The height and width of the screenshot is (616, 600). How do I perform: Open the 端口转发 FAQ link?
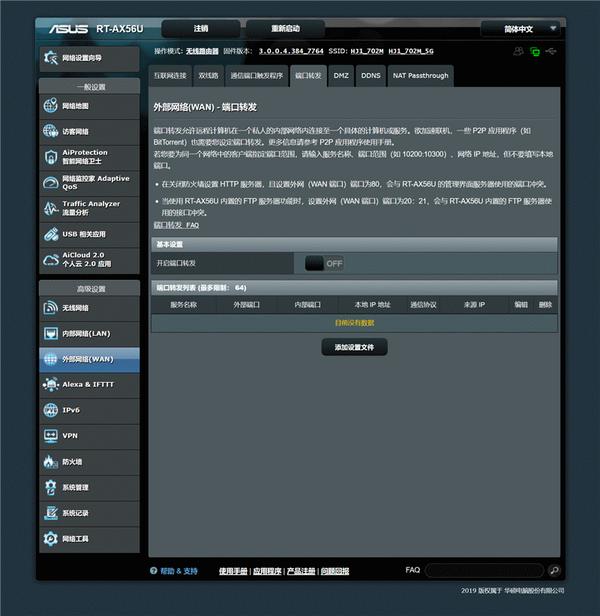[x=176, y=225]
